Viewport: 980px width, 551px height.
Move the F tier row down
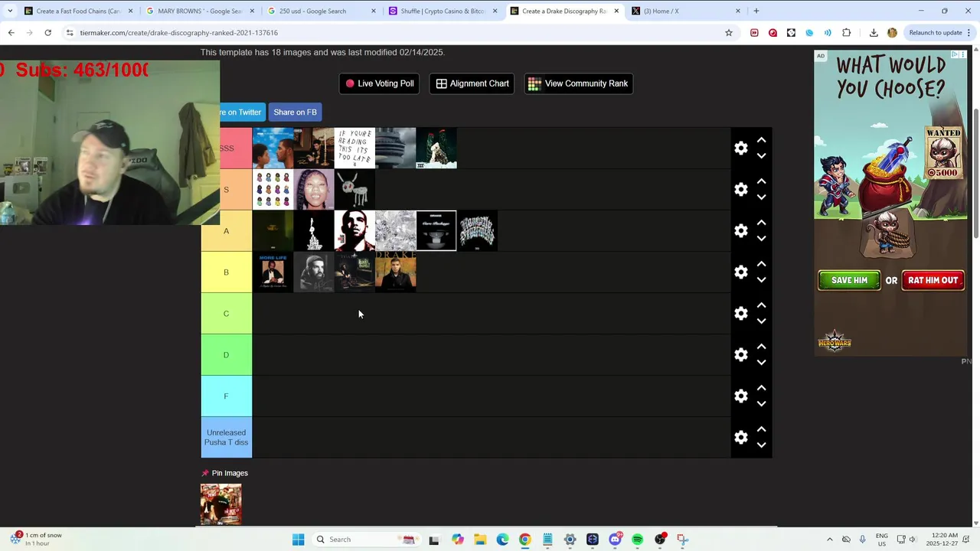[x=761, y=403]
